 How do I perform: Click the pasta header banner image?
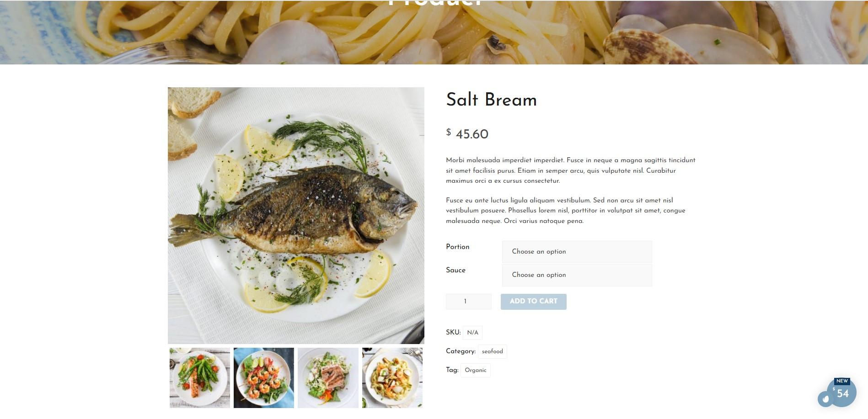point(434,32)
